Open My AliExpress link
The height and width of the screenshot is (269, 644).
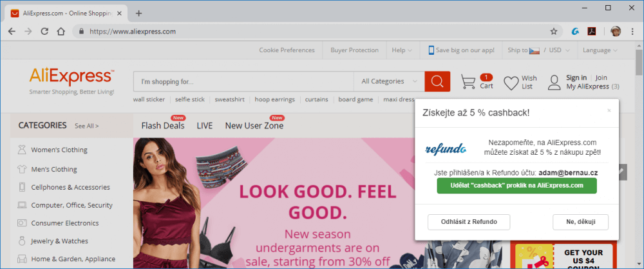pos(587,86)
